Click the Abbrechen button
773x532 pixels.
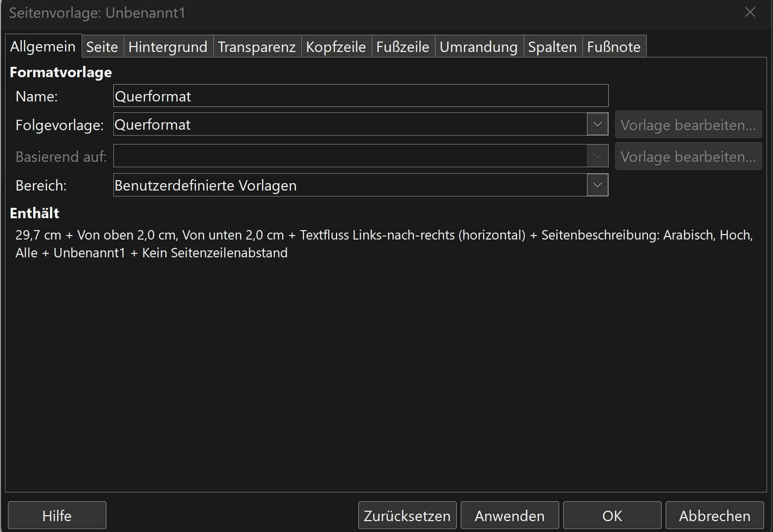(714, 515)
